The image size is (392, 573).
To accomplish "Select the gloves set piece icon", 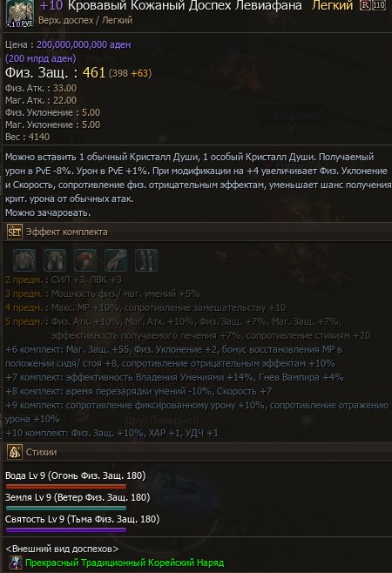I will (x=116, y=260).
